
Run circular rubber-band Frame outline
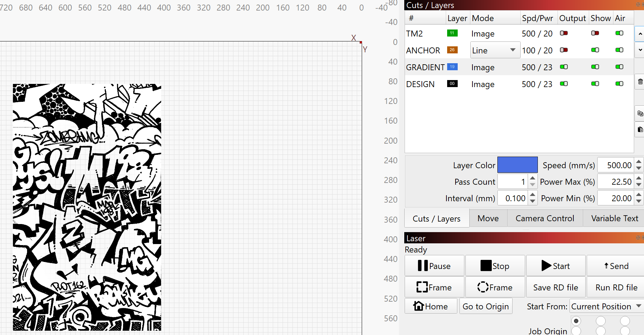click(x=495, y=287)
